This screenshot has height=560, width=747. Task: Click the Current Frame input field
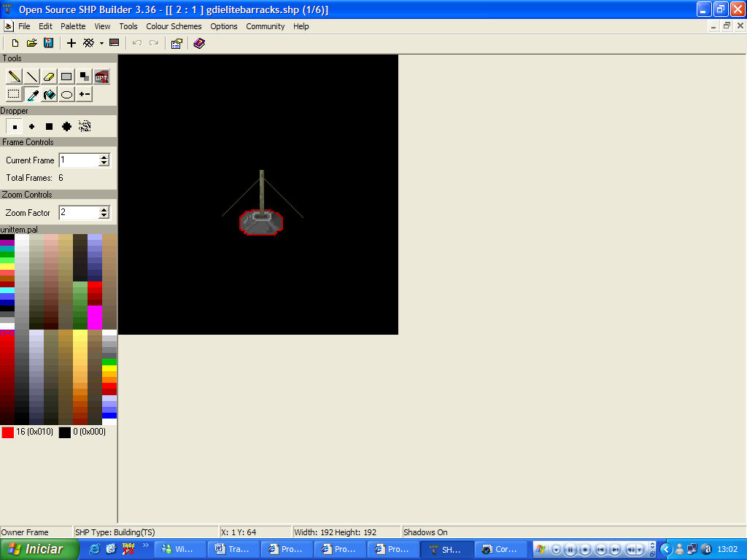pyautogui.click(x=79, y=160)
